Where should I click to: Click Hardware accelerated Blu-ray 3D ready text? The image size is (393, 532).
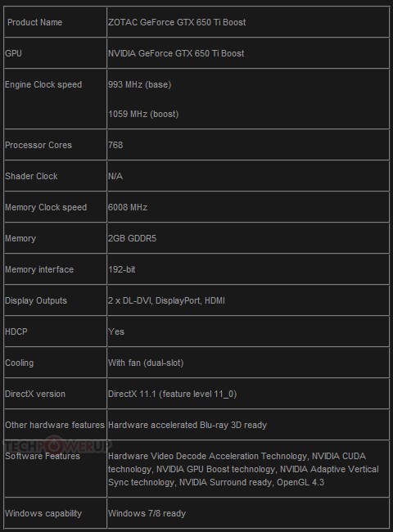point(187,425)
